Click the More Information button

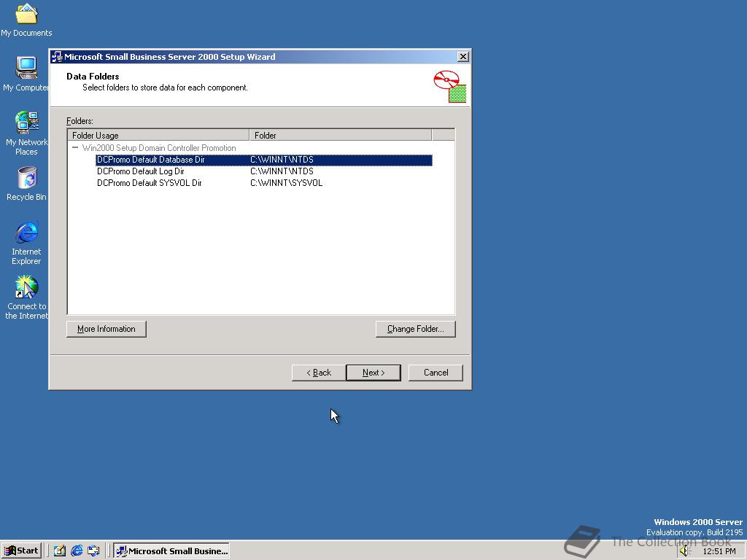pos(107,329)
